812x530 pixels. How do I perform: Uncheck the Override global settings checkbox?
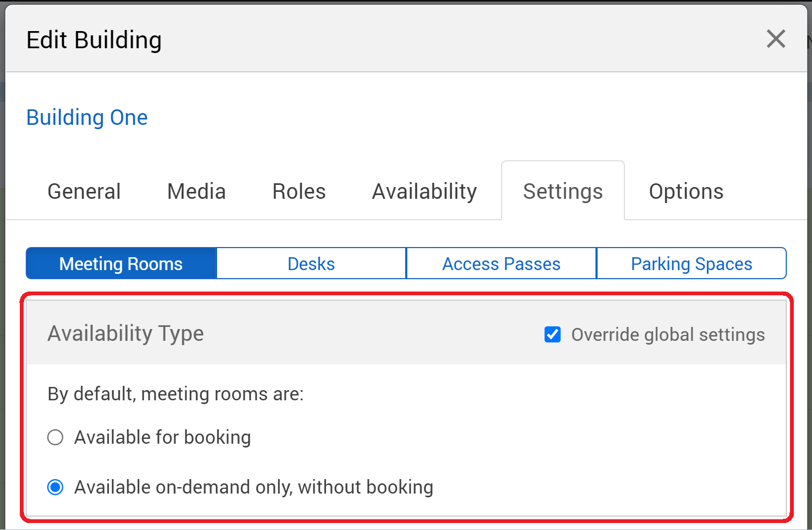(553, 334)
